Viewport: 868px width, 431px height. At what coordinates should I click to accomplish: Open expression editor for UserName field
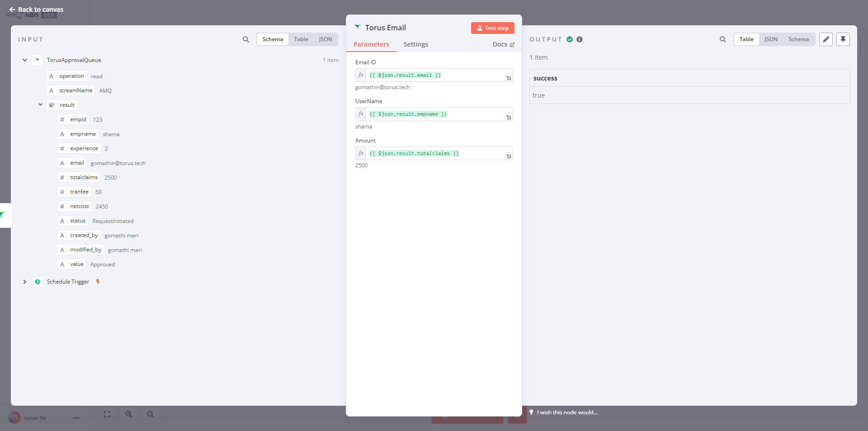tap(509, 118)
